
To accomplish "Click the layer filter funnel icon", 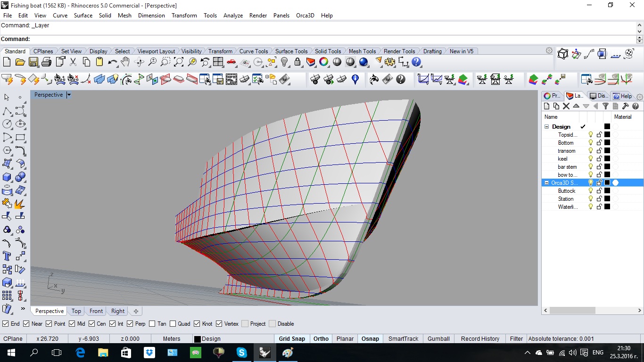I will 606,107.
